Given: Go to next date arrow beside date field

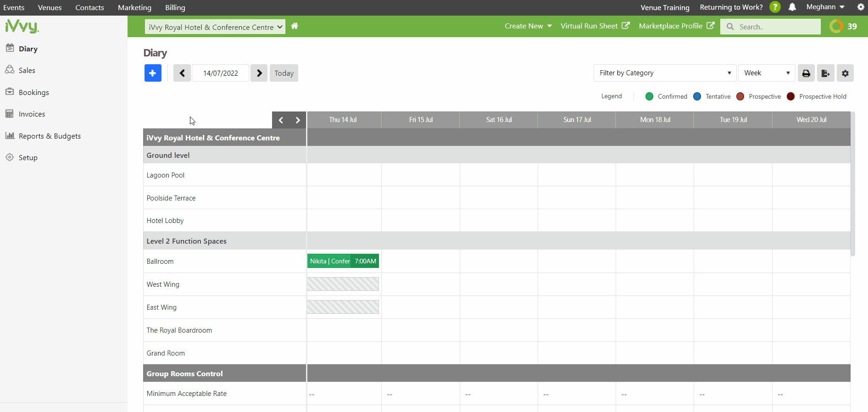Looking at the screenshot, I should (259, 73).
